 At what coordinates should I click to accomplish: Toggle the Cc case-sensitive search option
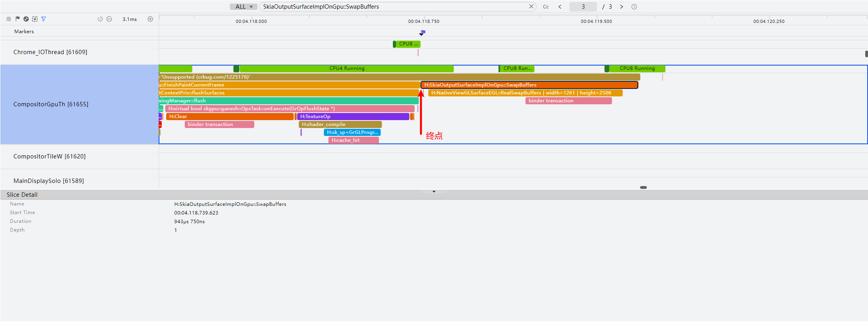click(x=546, y=7)
